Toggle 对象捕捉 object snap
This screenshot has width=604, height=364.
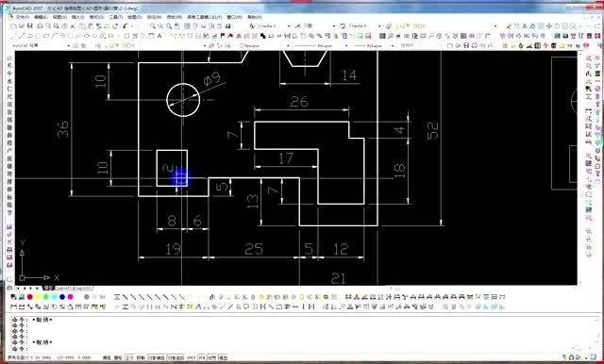pyautogui.click(x=156, y=357)
